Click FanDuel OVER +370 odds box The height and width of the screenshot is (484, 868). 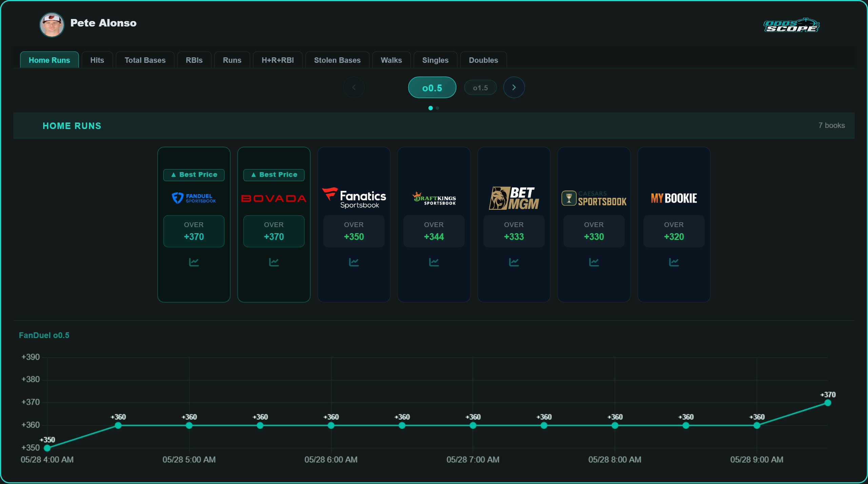[194, 231]
